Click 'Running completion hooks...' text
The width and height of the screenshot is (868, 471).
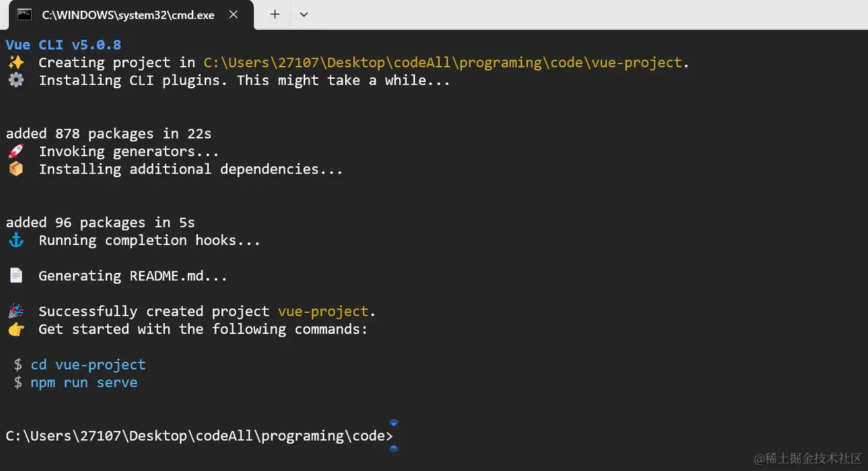tap(149, 240)
